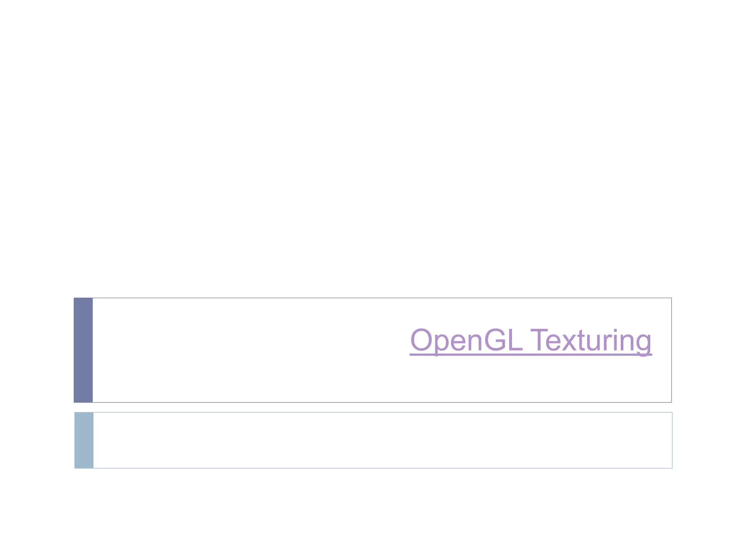The width and height of the screenshot is (747, 560).
Task: Click the blank slide area above the title
Action: [373, 146]
